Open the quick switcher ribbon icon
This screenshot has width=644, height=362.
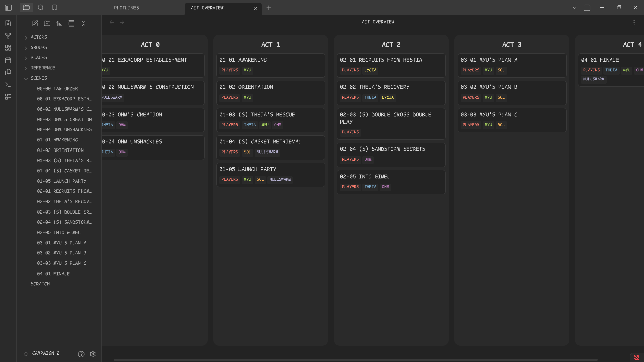pyautogui.click(x=8, y=23)
